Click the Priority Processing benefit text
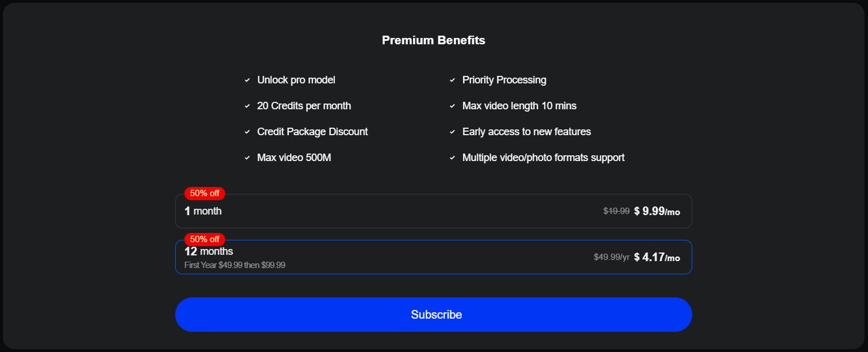 (504, 80)
